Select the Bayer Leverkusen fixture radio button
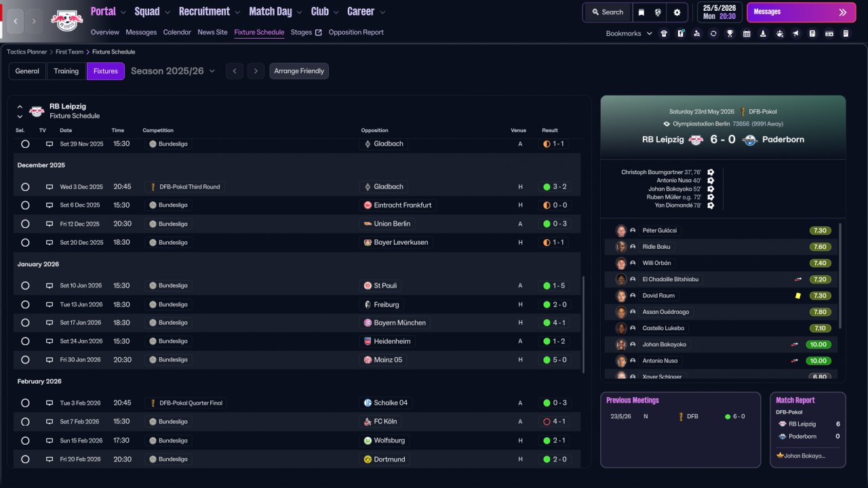The image size is (868, 488). click(x=25, y=242)
